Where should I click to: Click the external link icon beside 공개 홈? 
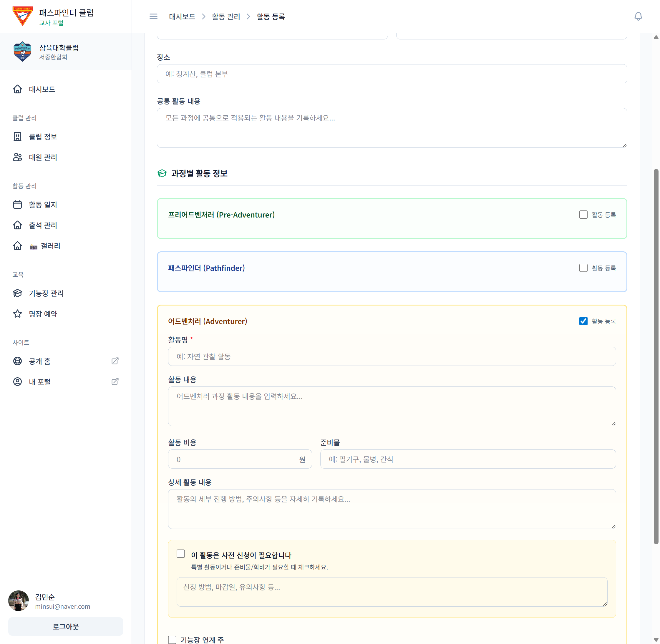115,361
